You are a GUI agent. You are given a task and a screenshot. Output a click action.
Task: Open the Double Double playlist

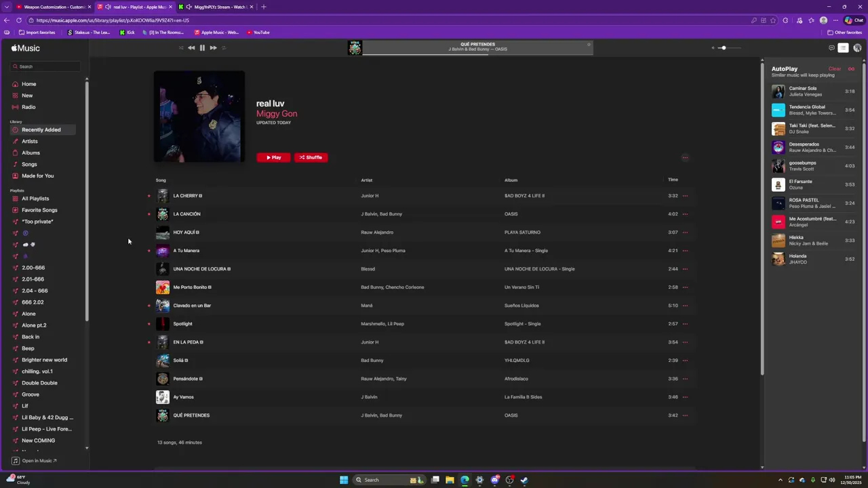pos(39,383)
